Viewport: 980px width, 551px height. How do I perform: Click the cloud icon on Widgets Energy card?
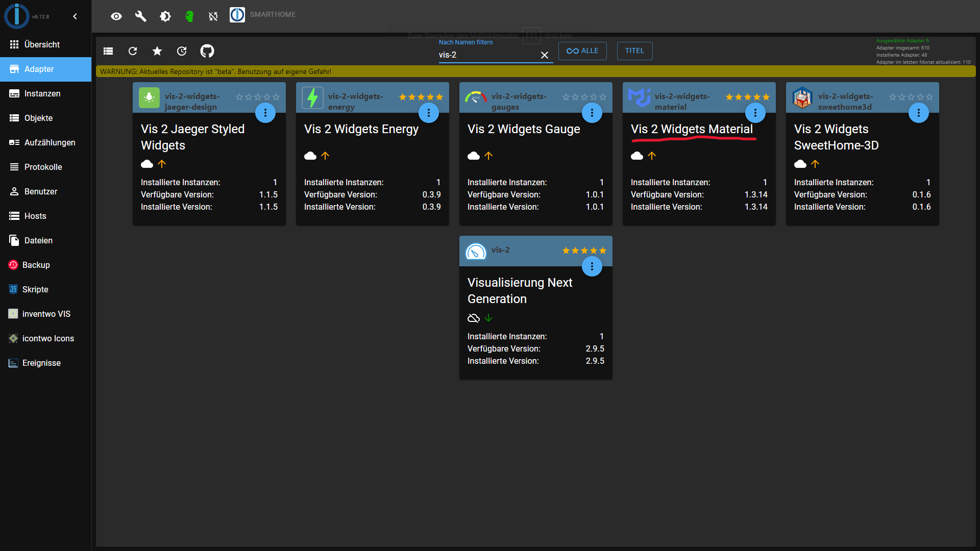pyautogui.click(x=310, y=156)
